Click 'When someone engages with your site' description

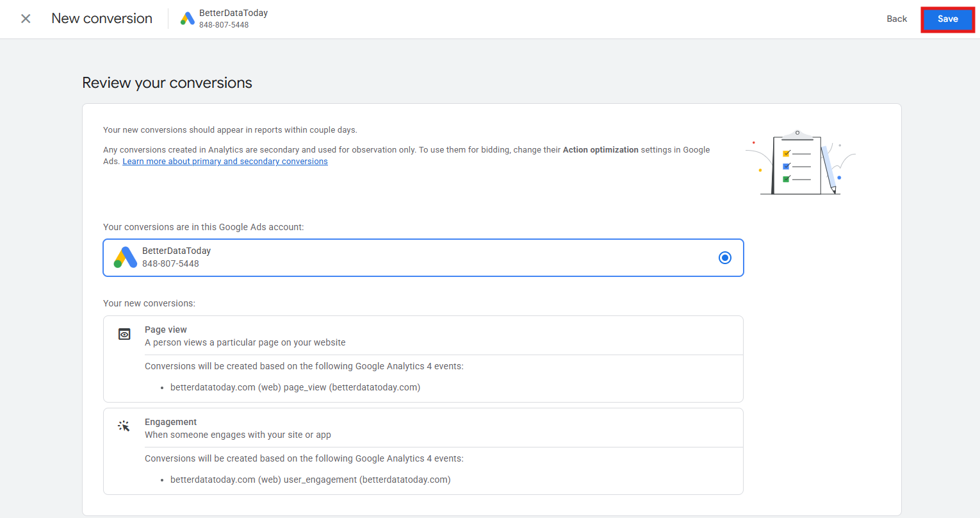click(238, 435)
